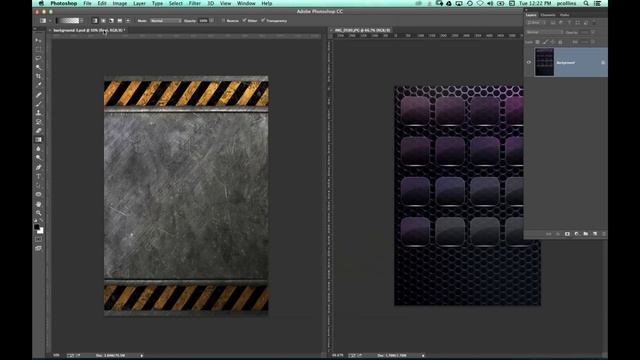The image size is (640, 360).
Task: Select the Clone Stamp tool
Action: (x=38, y=113)
